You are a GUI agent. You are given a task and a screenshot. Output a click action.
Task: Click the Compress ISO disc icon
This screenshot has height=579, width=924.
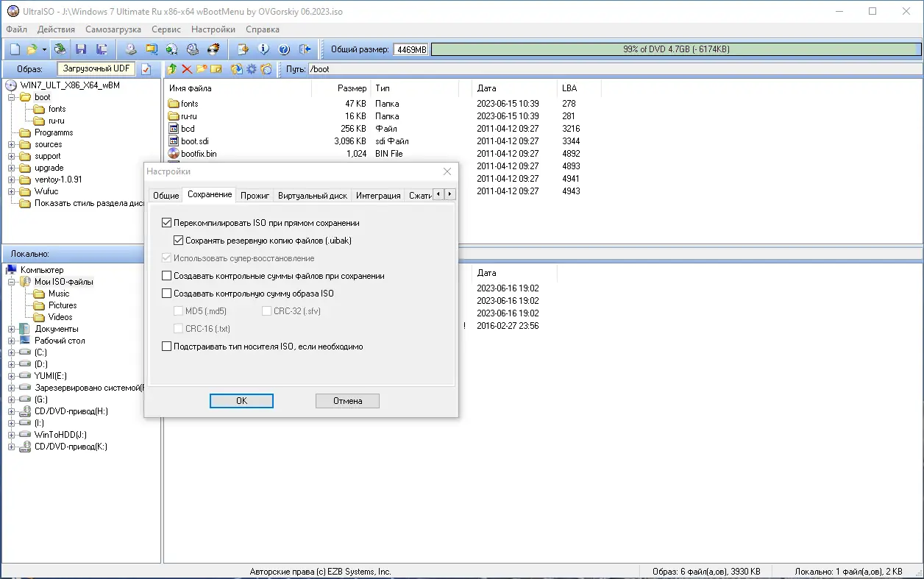172,49
